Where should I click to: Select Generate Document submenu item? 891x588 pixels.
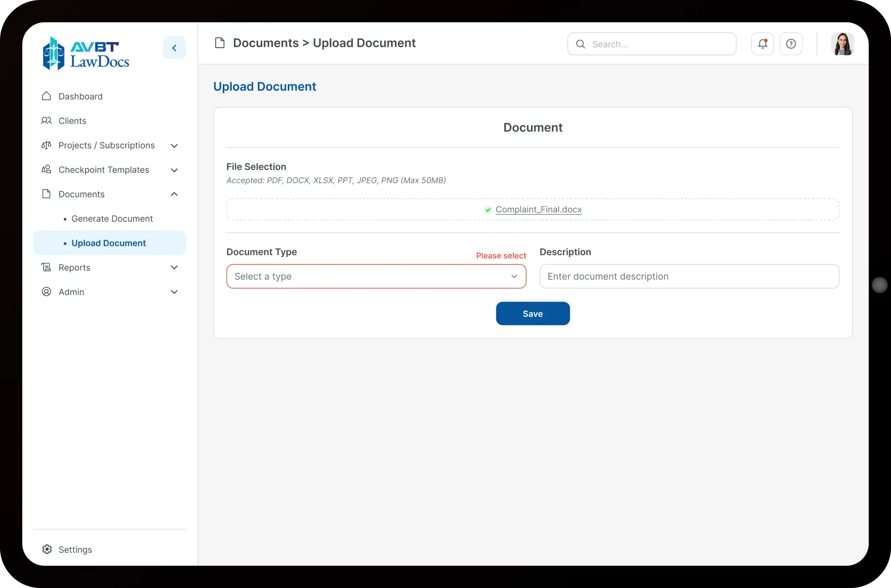(112, 219)
